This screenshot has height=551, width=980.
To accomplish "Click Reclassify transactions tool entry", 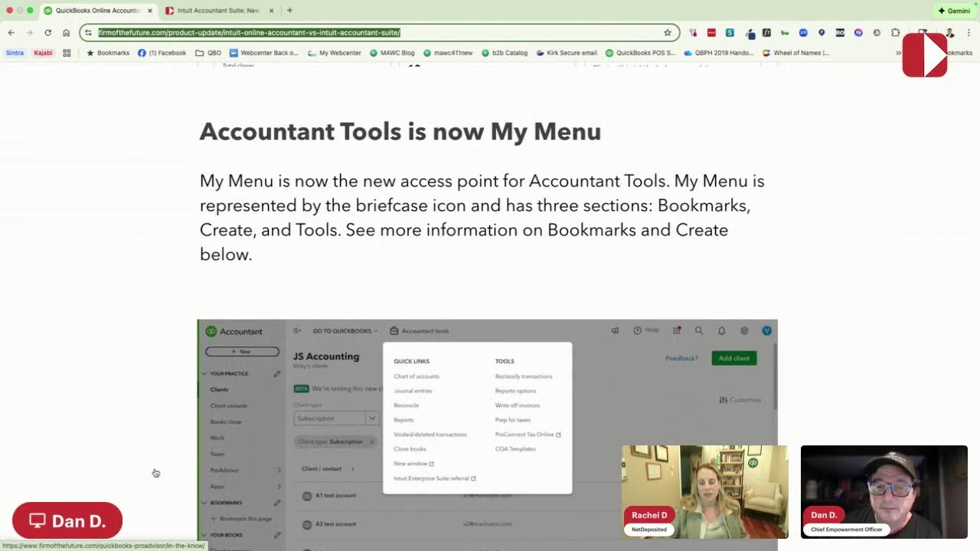I will click(524, 377).
